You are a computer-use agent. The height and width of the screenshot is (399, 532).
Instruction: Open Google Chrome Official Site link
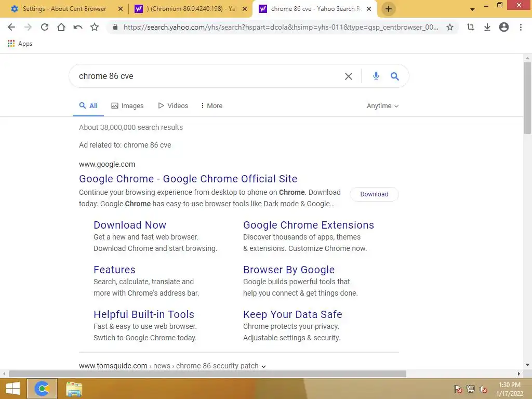[x=188, y=179]
